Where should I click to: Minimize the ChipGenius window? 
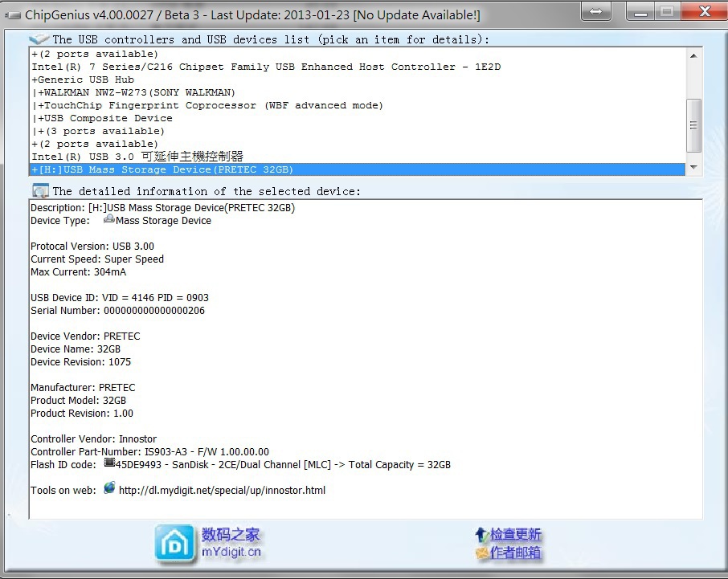coord(640,11)
